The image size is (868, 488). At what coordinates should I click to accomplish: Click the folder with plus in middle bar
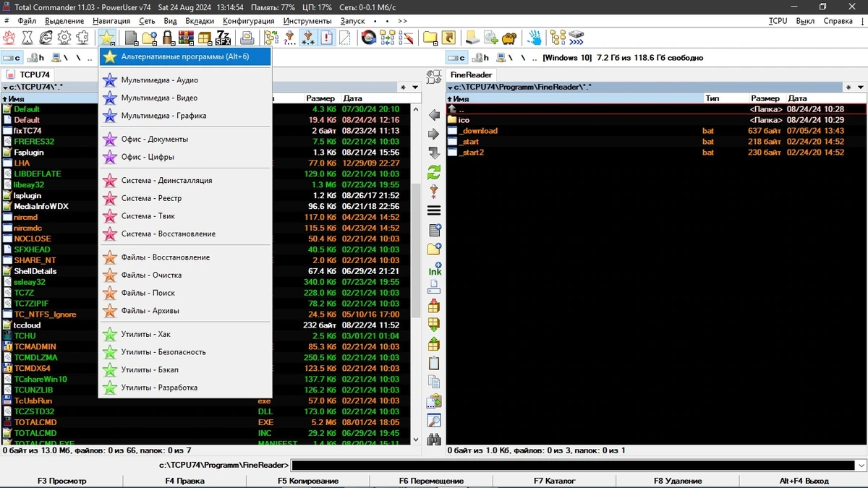click(x=434, y=249)
